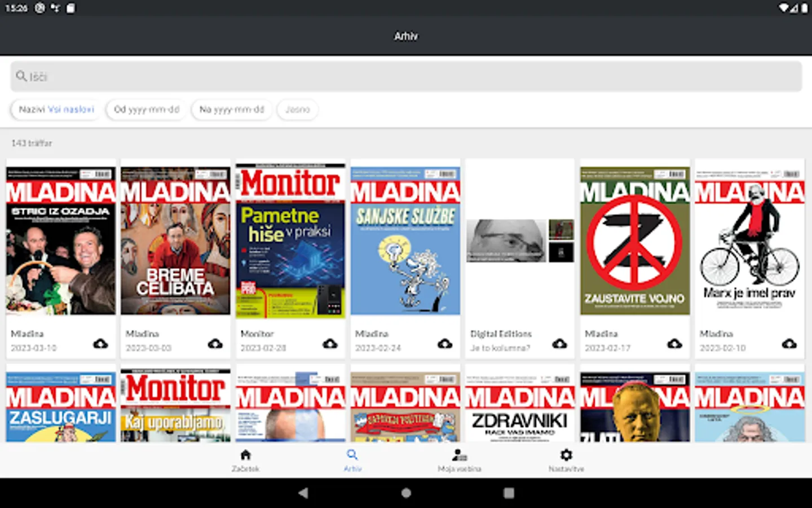Select the 'Monitor' title under third cover
Screen dimensions: 812x508
257,334
